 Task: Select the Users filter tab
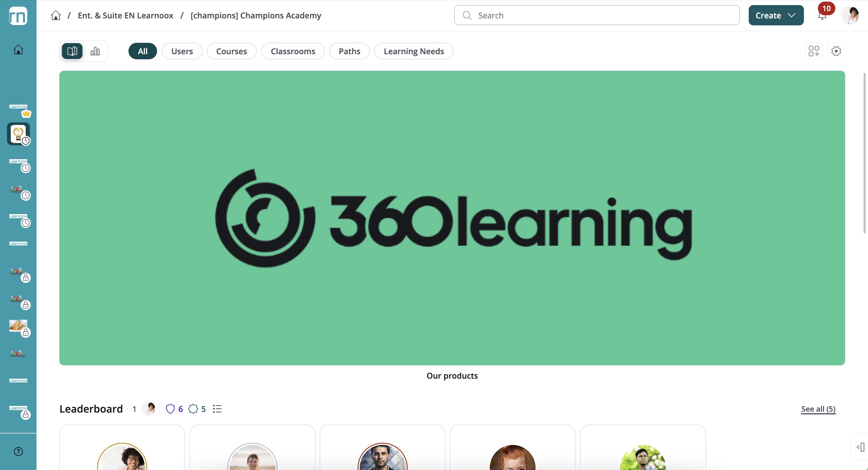pyautogui.click(x=182, y=51)
